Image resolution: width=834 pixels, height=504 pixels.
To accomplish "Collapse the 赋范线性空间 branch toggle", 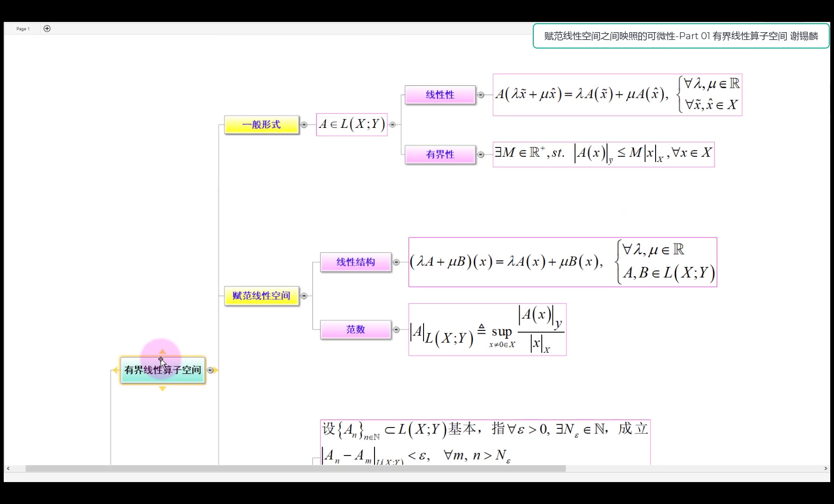I will coord(304,296).
